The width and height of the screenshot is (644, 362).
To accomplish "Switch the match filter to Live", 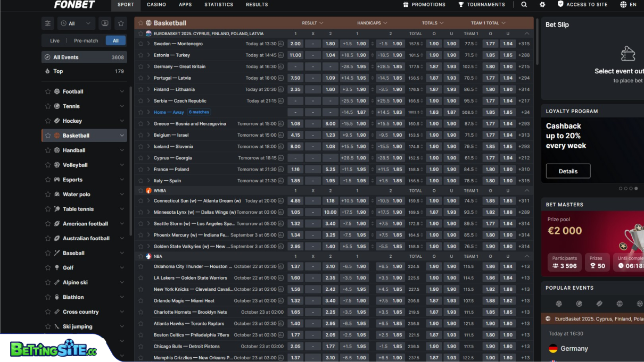I will tap(54, 40).
